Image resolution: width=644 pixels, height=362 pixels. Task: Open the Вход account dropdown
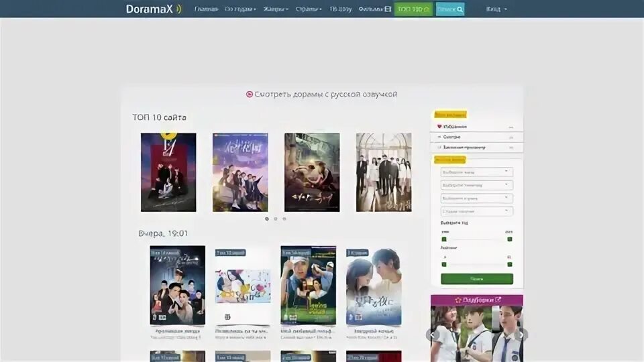[x=496, y=9]
